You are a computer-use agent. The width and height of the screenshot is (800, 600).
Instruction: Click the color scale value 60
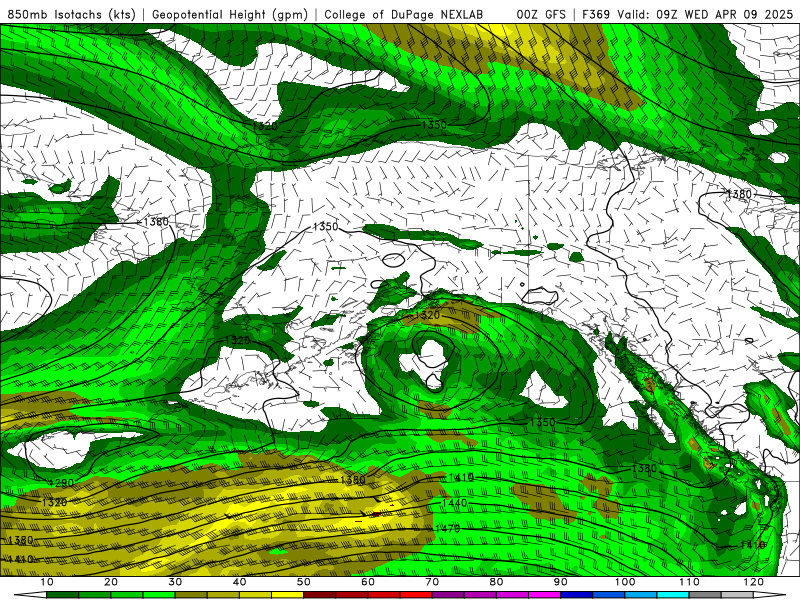click(x=368, y=582)
